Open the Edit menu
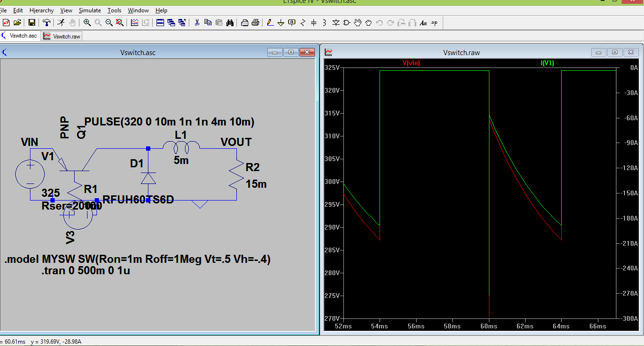The height and width of the screenshot is (346, 644). click(18, 10)
